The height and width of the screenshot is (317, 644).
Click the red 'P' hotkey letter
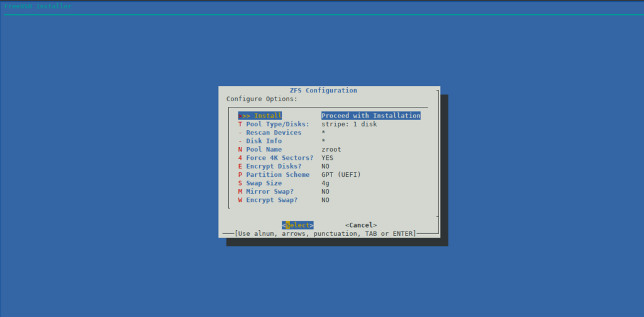(240, 174)
